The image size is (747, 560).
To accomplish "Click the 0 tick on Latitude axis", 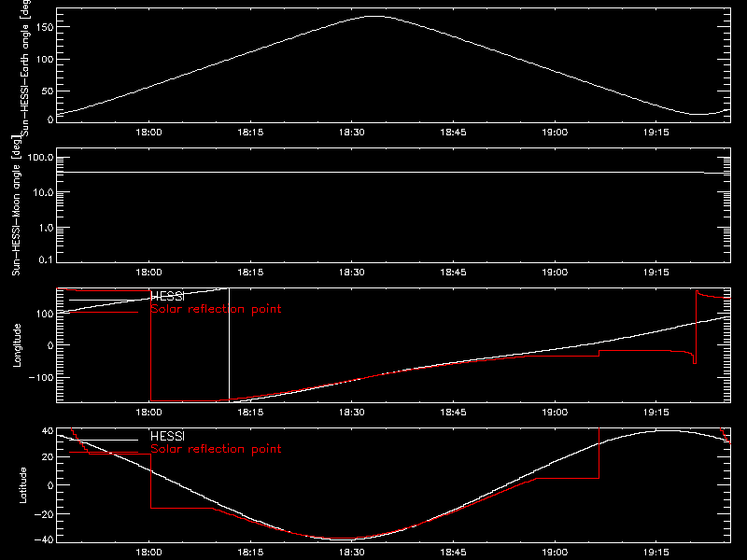I will [50, 485].
